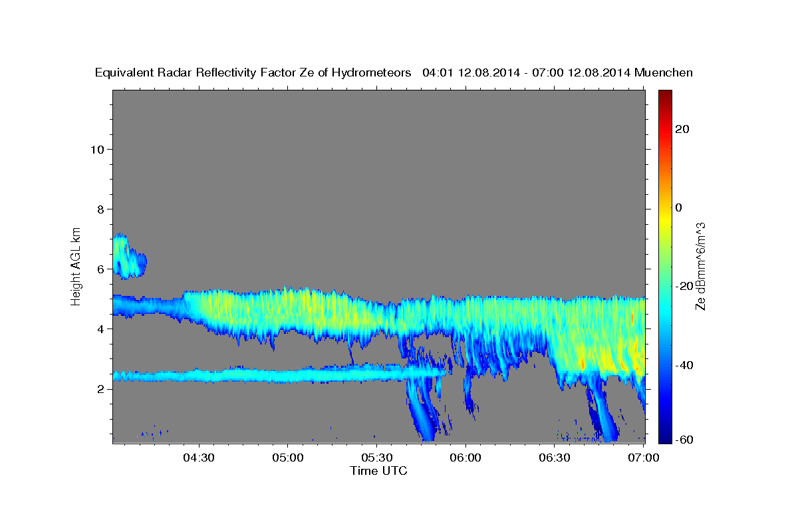Click the 'Height AGL km' axis label
Viewport: 798px width, 532px height.
[x=76, y=265]
